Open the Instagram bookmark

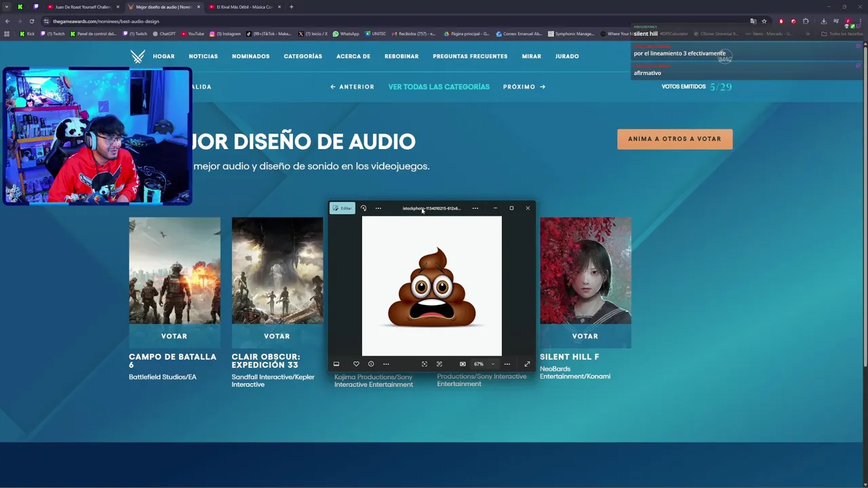pyautogui.click(x=225, y=34)
